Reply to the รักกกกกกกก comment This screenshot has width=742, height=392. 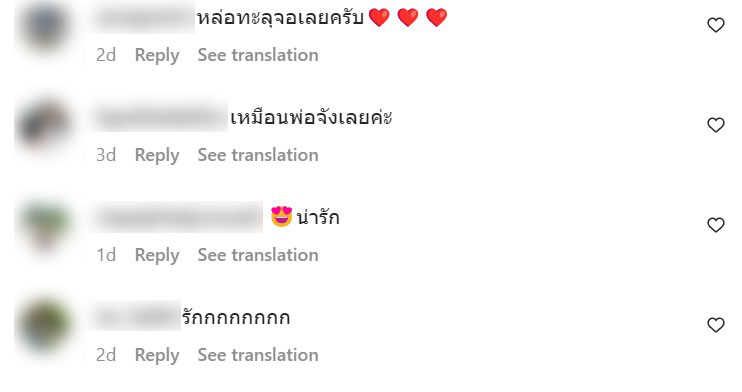point(157,355)
